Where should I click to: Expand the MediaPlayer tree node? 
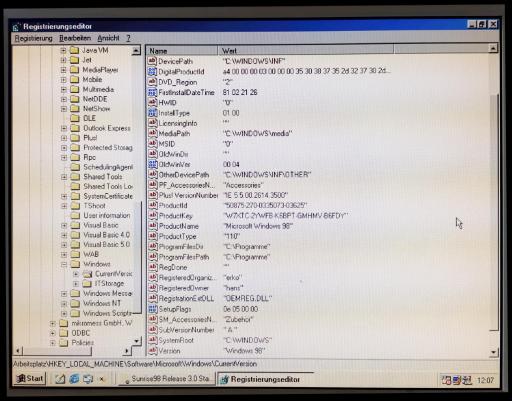tap(63, 70)
